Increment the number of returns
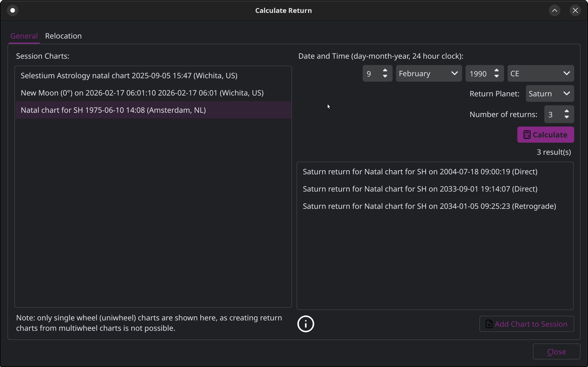This screenshot has width=588, height=367. pyautogui.click(x=566, y=112)
